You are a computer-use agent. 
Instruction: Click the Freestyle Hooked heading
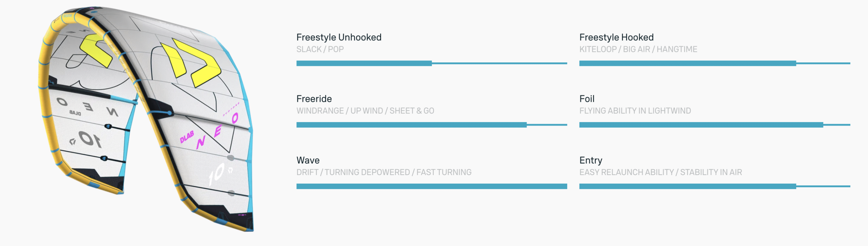(x=616, y=37)
